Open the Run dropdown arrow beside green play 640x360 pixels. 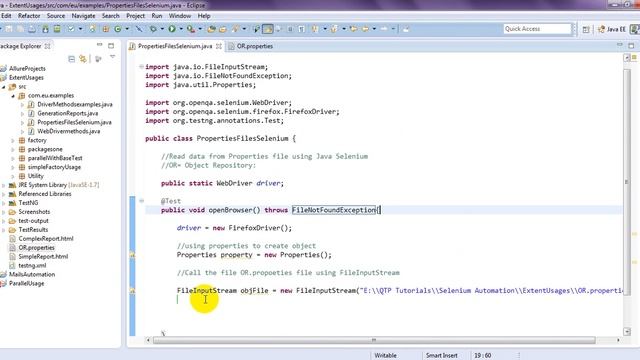pyautogui.click(x=181, y=29)
